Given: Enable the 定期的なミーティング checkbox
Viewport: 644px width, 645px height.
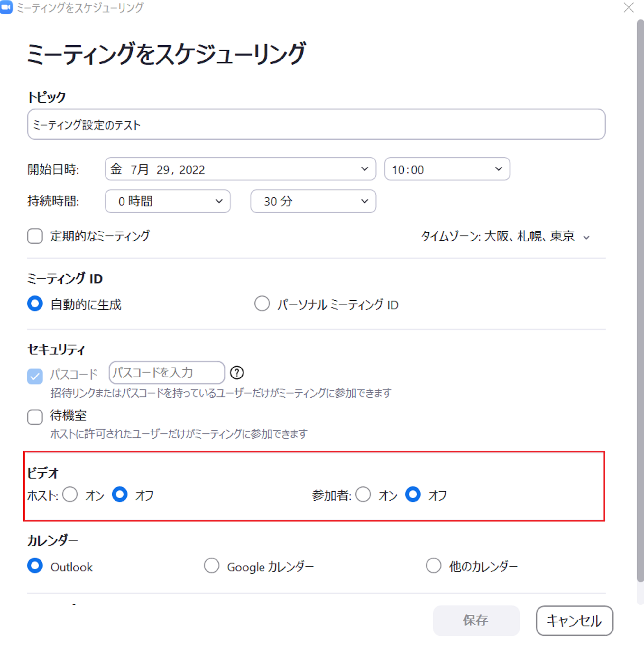Looking at the screenshot, I should (x=35, y=236).
